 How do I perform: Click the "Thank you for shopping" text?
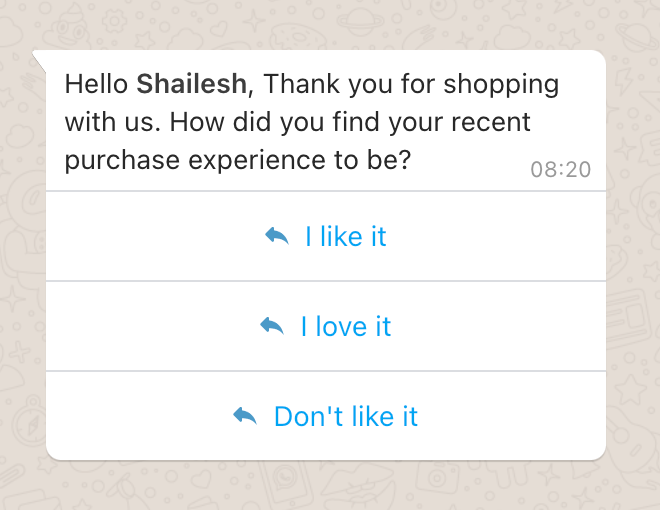[x=411, y=86]
